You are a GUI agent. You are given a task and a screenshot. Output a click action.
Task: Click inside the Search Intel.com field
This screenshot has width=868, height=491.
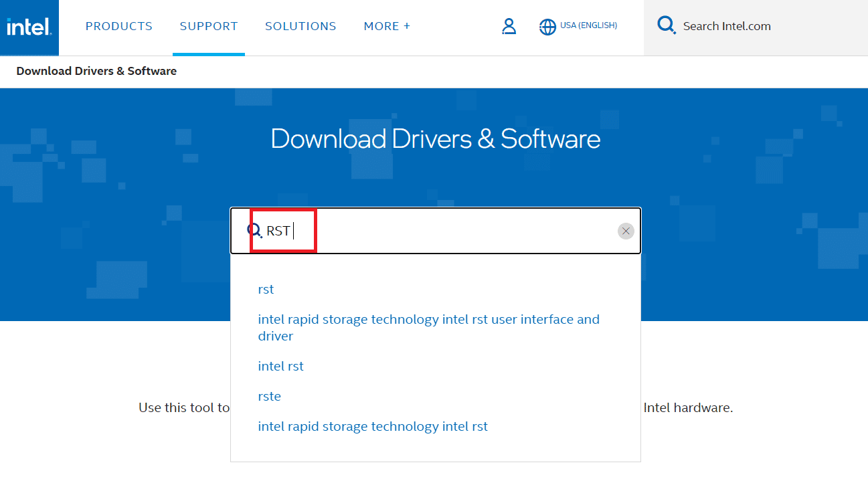click(x=727, y=26)
